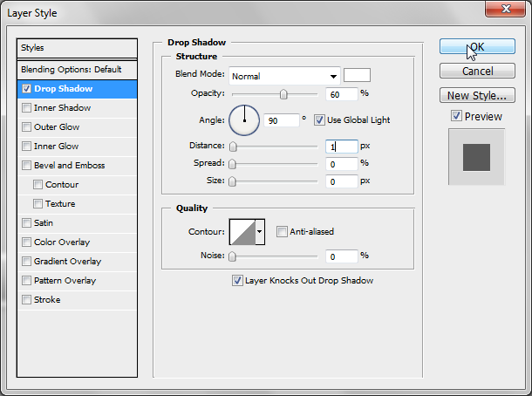532x396 pixels.
Task: Toggle Layer Knocks Out Drop Shadow
Action: (237, 281)
